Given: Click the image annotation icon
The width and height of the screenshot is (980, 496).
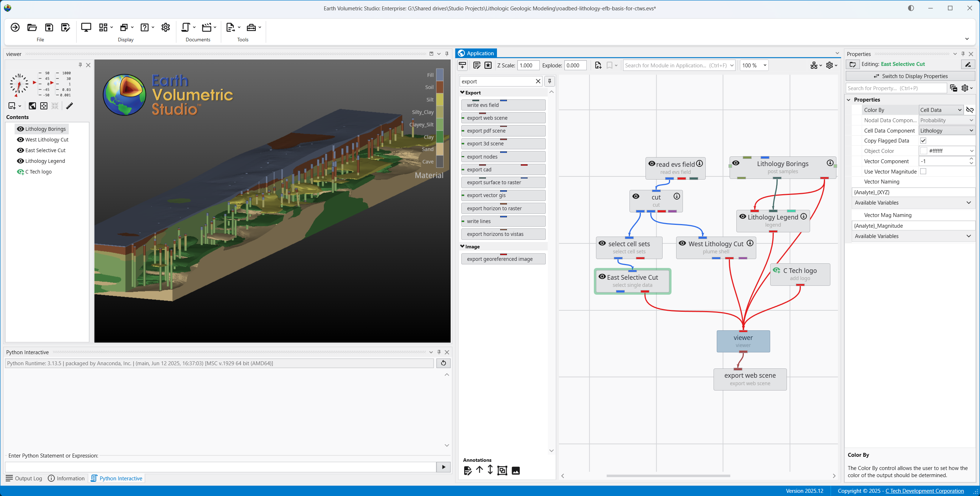Looking at the screenshot, I should [x=515, y=470].
